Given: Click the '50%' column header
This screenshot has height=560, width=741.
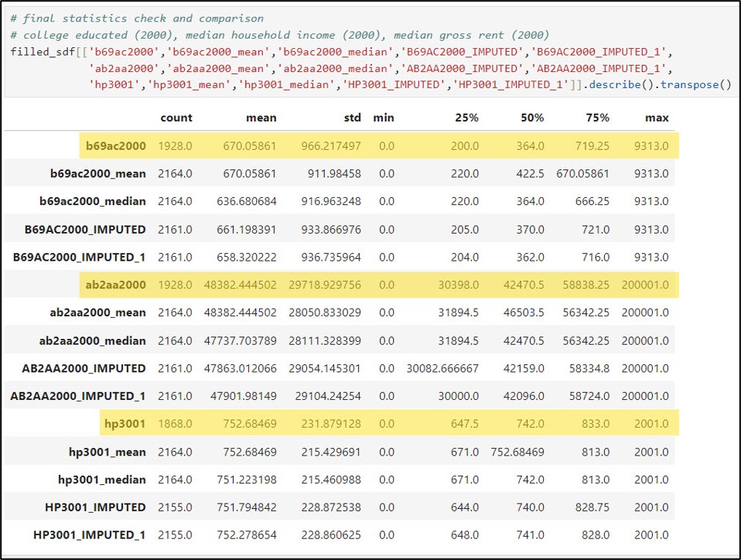Looking at the screenshot, I should [531, 118].
